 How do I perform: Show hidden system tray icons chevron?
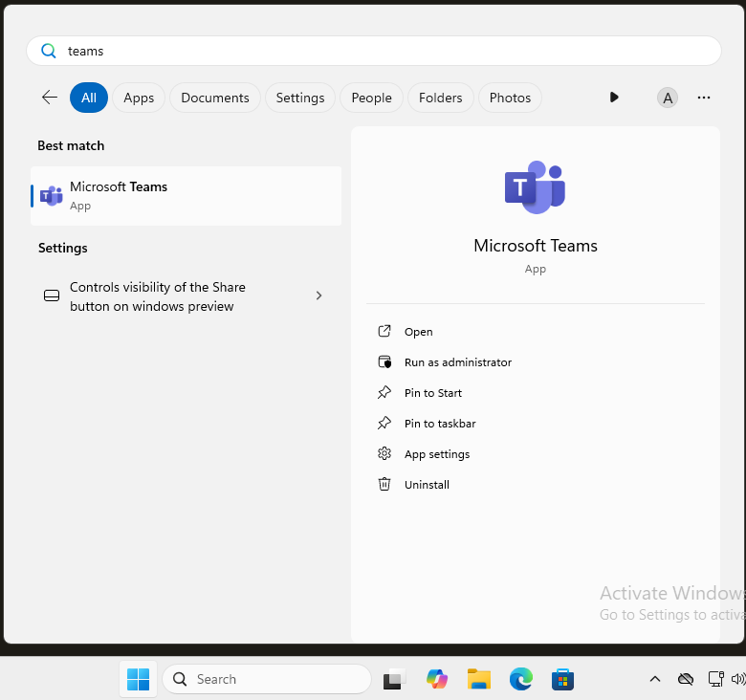click(655, 679)
